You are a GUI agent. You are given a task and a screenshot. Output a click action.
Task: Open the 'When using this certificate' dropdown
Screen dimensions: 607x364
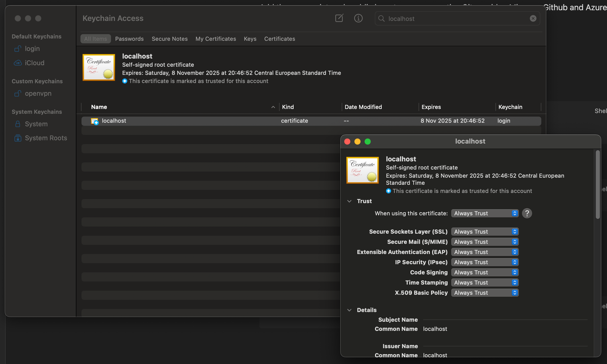[485, 213]
